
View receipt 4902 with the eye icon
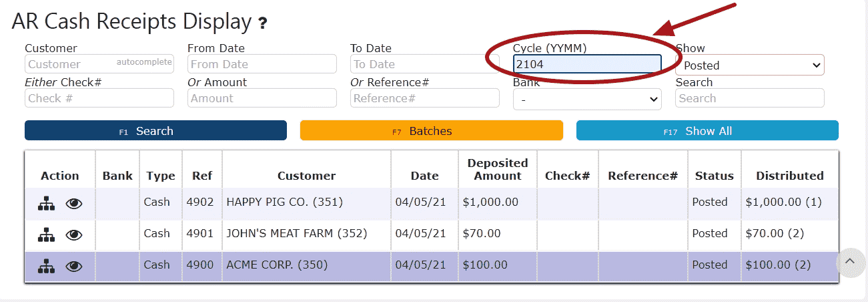click(74, 204)
